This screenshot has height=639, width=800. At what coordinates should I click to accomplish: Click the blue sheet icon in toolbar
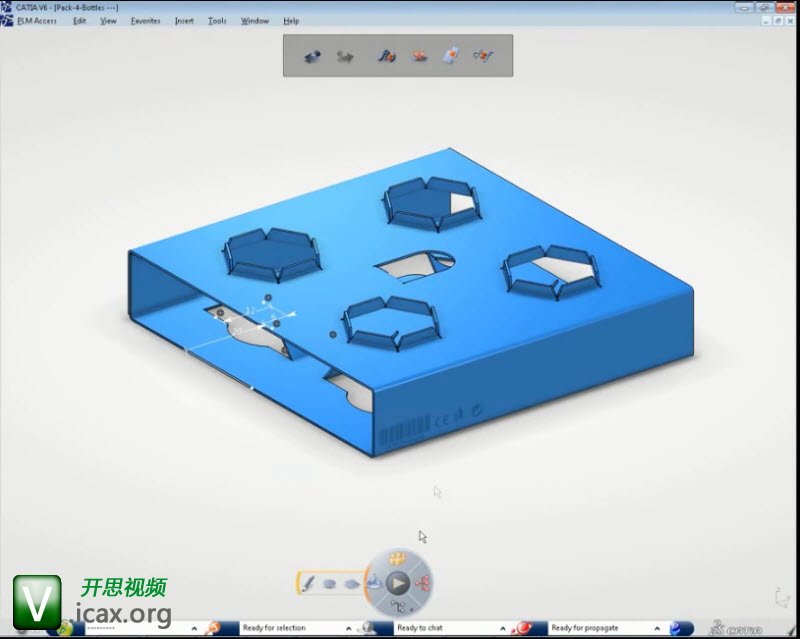[x=451, y=56]
